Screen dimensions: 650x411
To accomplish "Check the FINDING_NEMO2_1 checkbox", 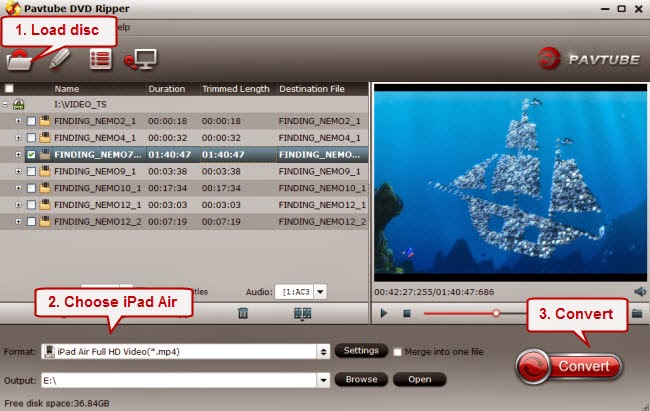I will (31, 121).
